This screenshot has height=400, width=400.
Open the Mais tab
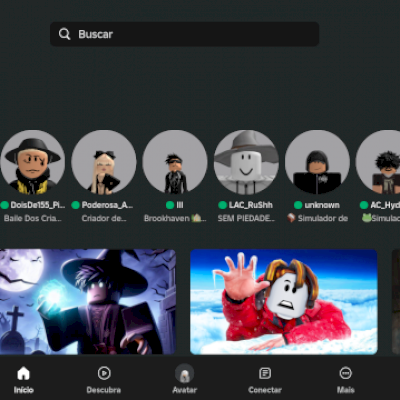click(346, 379)
